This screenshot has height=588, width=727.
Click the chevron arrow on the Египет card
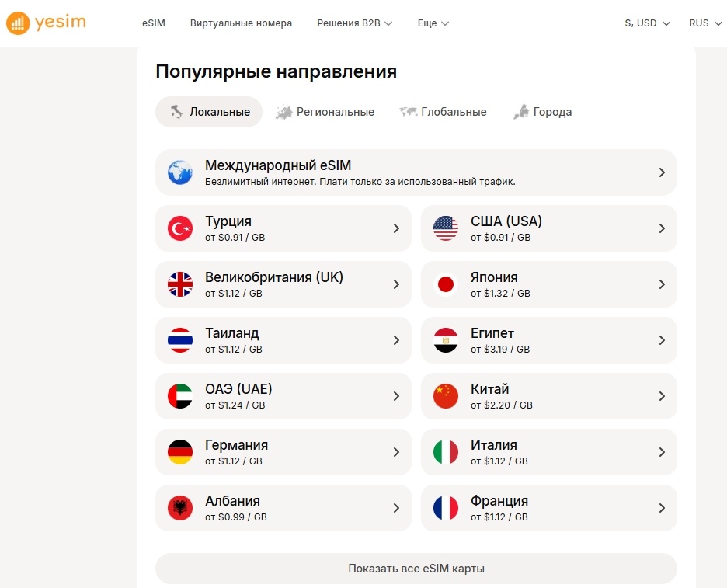coord(662,340)
